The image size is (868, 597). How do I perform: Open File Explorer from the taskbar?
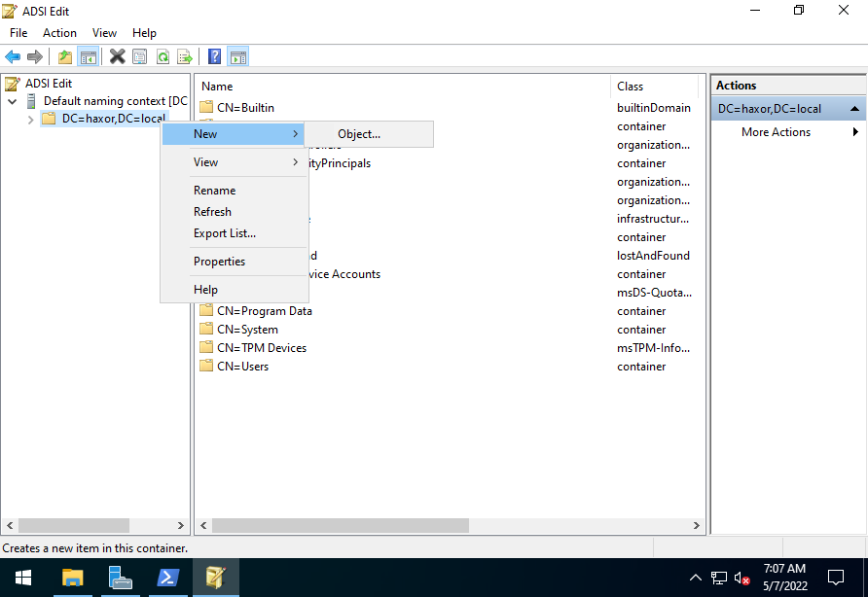coord(73,579)
